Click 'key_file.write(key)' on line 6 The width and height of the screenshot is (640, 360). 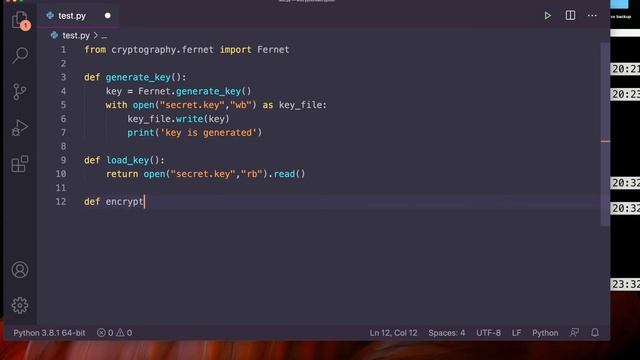tap(178, 119)
